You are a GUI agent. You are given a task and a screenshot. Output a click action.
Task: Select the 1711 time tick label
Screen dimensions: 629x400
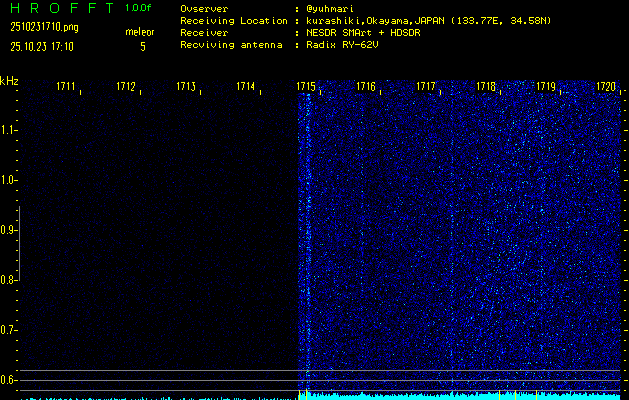(66, 87)
